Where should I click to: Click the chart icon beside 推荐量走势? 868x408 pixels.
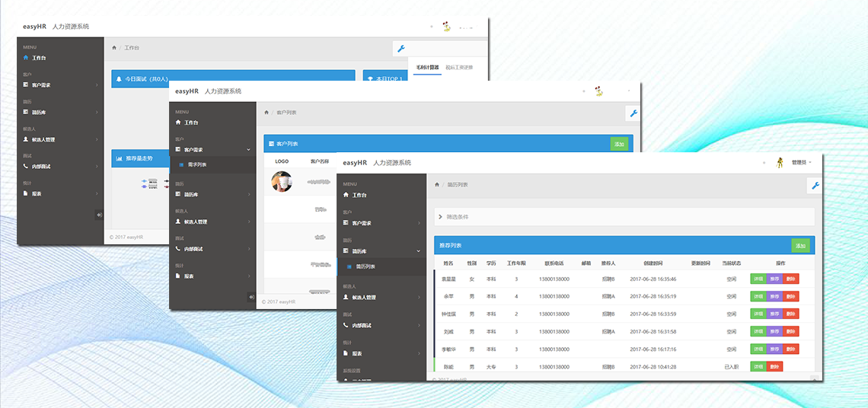(x=119, y=159)
